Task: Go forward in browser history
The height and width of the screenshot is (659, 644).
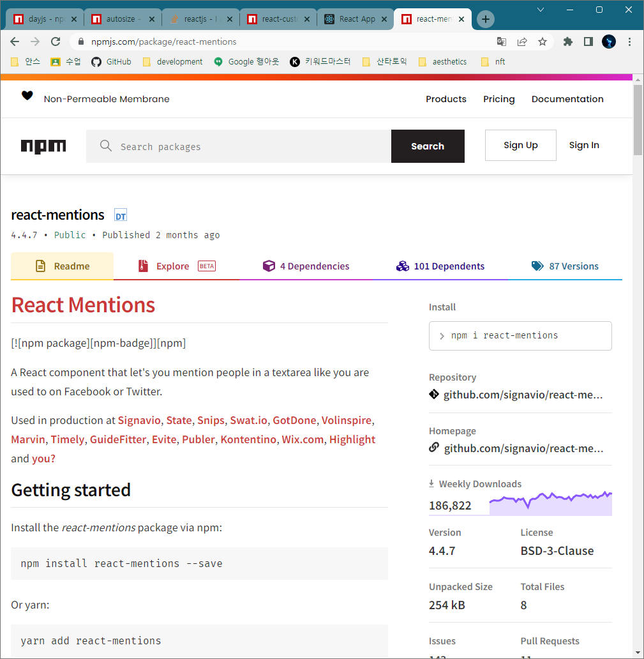Action: pyautogui.click(x=35, y=42)
